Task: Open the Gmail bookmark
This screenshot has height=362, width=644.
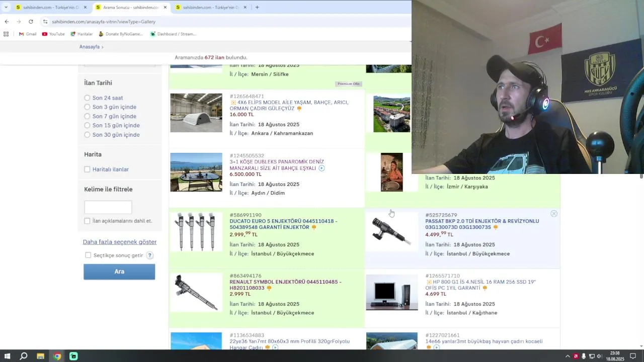Action: click(x=28, y=34)
